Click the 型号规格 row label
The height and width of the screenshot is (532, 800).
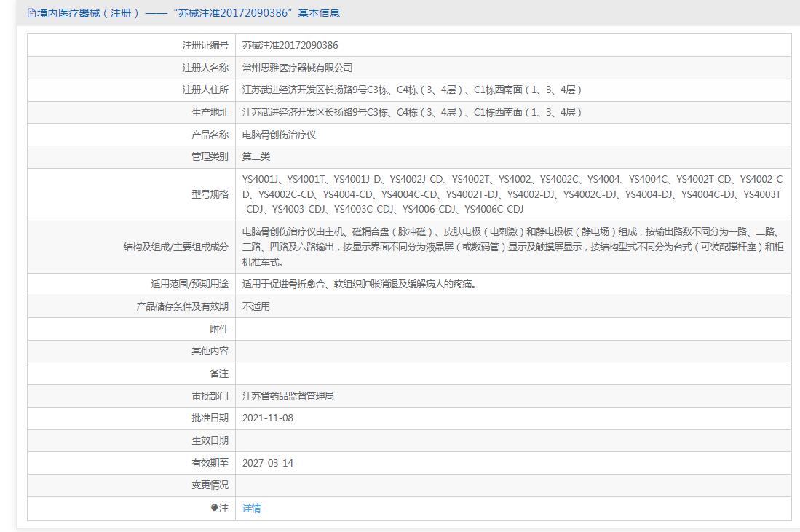tap(210, 194)
